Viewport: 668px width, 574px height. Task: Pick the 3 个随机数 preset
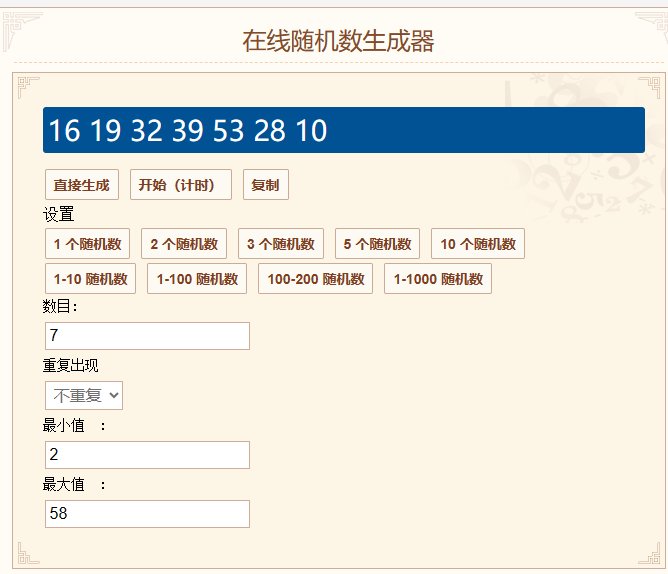click(x=281, y=244)
